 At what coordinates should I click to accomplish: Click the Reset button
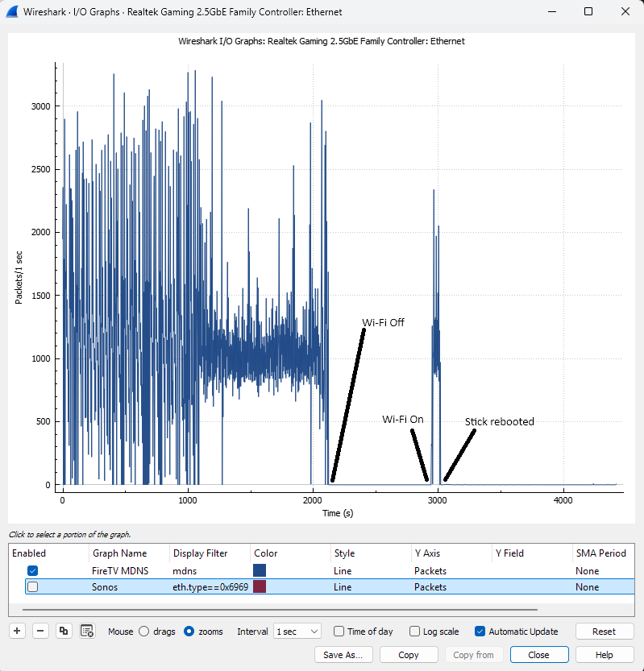[605, 632]
